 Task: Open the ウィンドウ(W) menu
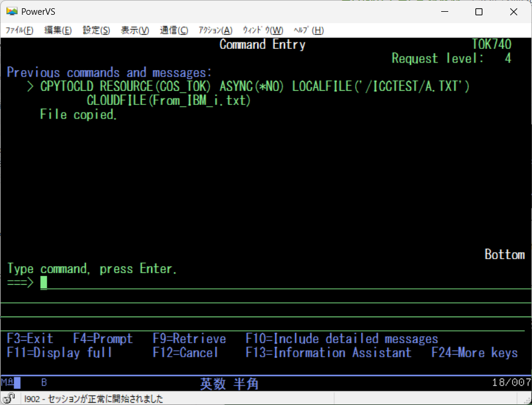pos(263,30)
